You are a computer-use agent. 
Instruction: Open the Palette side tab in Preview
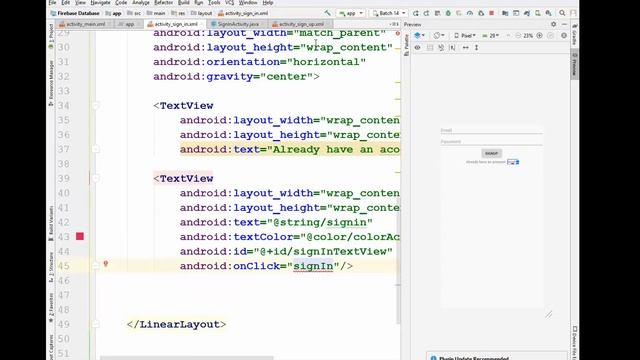407,45
